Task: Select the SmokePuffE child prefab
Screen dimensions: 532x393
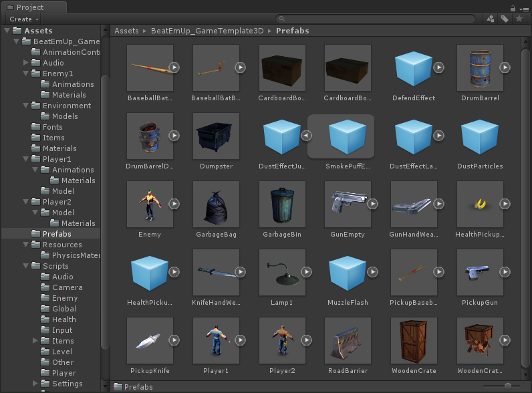Action: pos(348,136)
